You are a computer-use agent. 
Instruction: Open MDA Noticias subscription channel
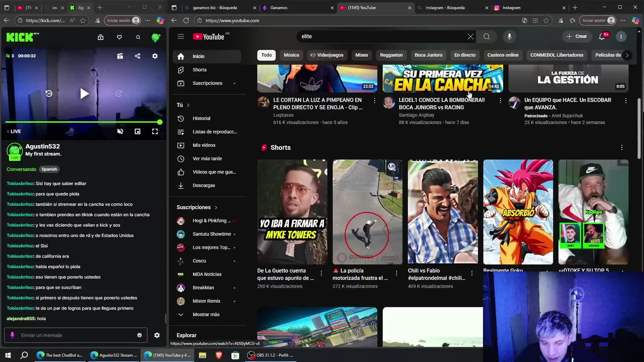click(208, 274)
